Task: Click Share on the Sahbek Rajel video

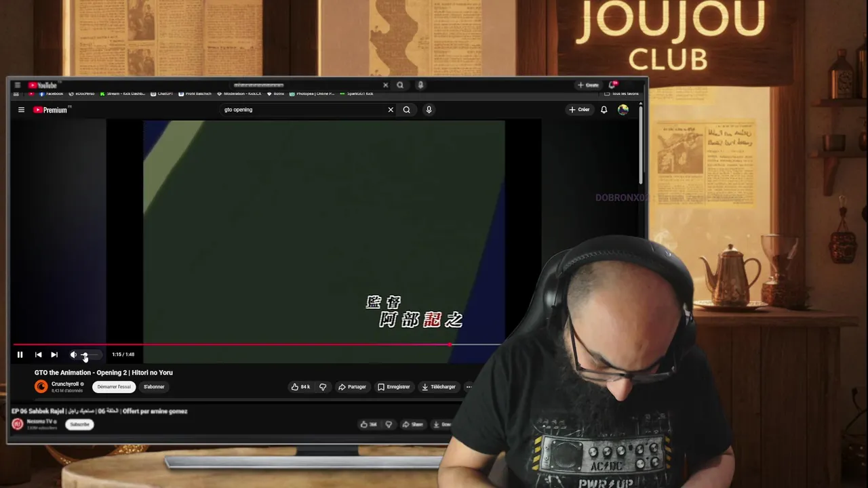Action: tap(412, 425)
